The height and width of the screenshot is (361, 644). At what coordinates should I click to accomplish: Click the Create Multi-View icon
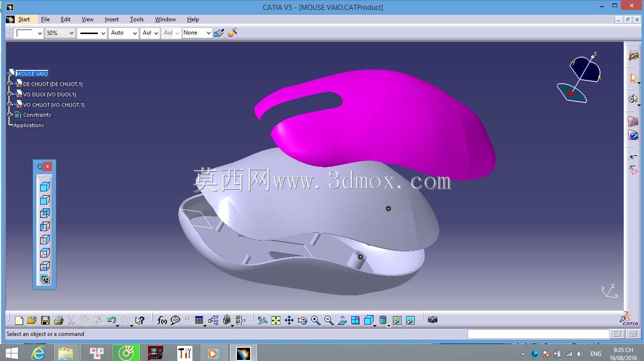(x=356, y=320)
